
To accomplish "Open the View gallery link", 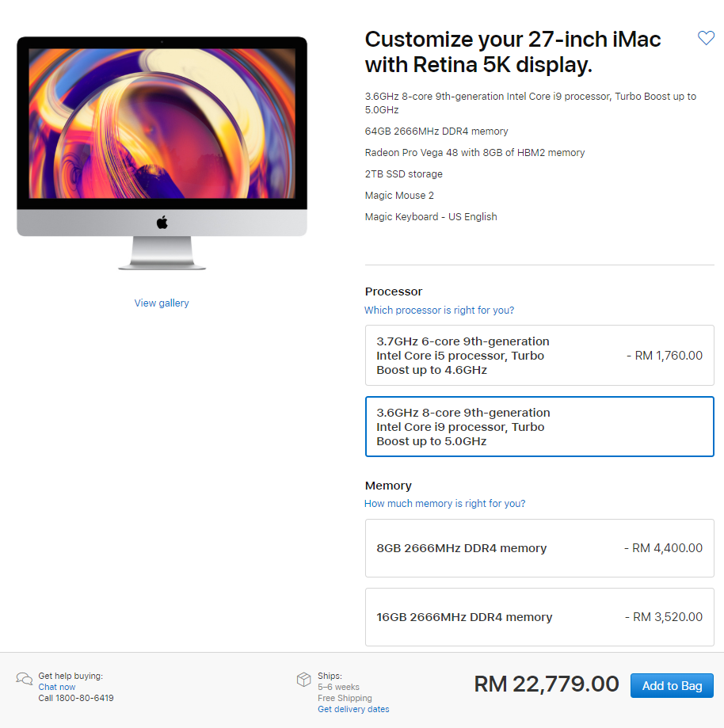I will tap(162, 303).
